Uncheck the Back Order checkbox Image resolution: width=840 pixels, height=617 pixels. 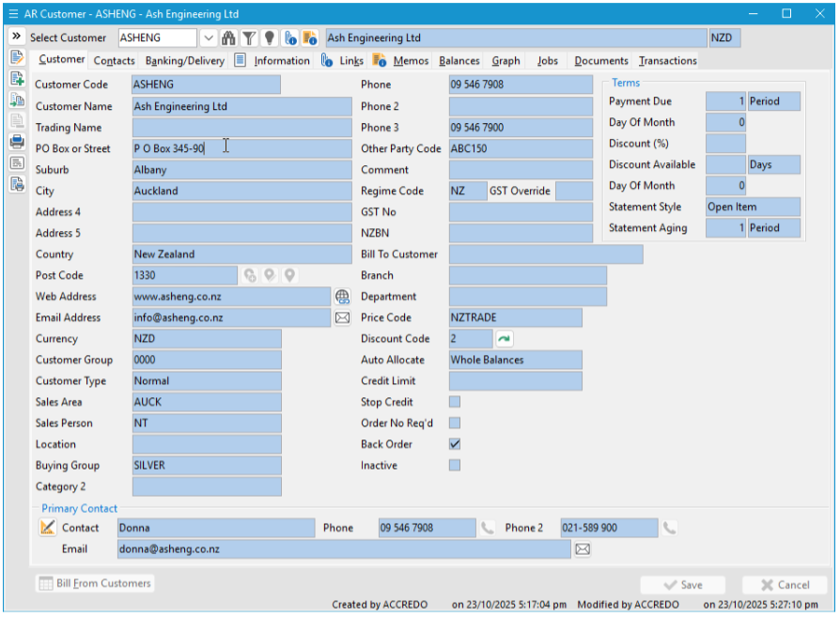454,444
